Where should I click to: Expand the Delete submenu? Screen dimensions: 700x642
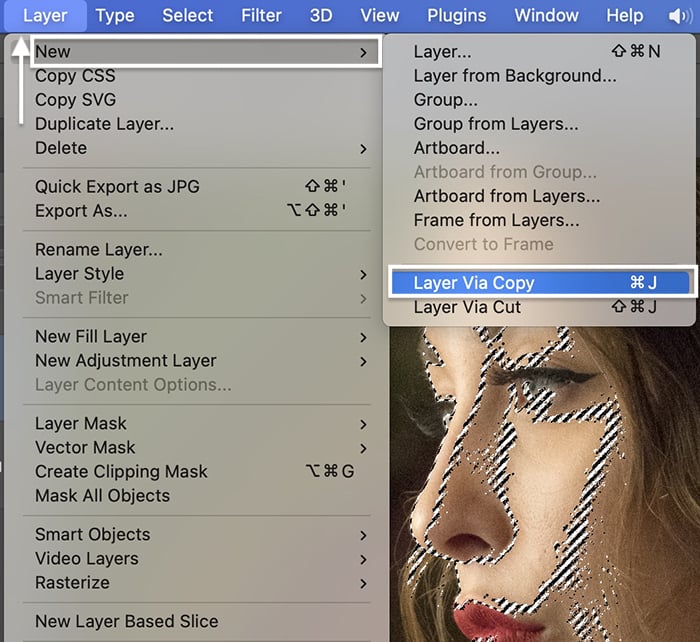point(196,148)
